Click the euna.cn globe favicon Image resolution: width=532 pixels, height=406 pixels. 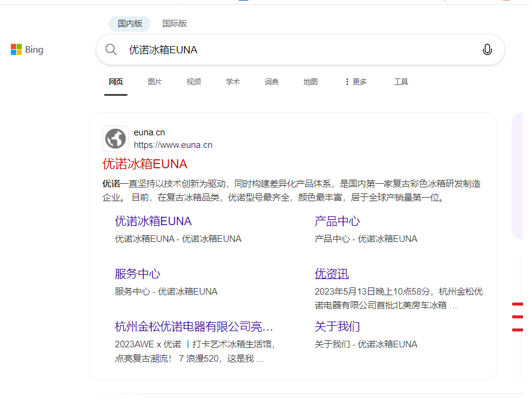pos(115,139)
